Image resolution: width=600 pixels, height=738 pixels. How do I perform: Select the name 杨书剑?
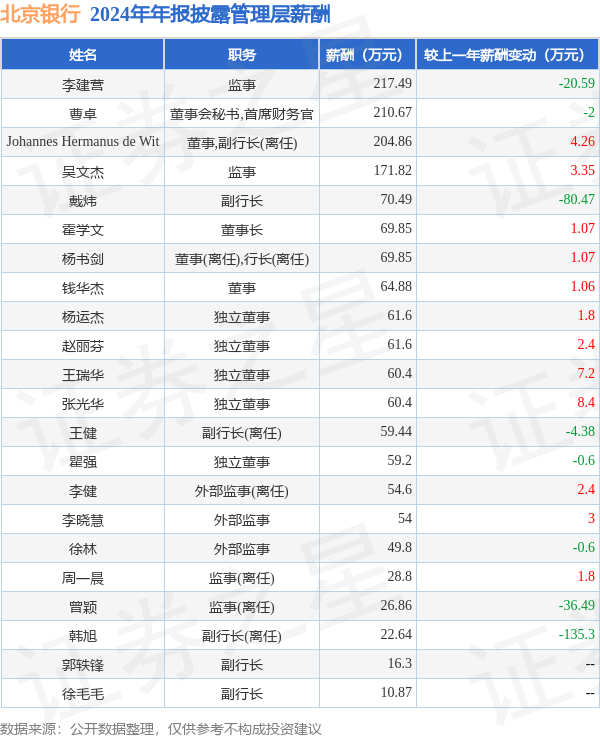pos(83,259)
